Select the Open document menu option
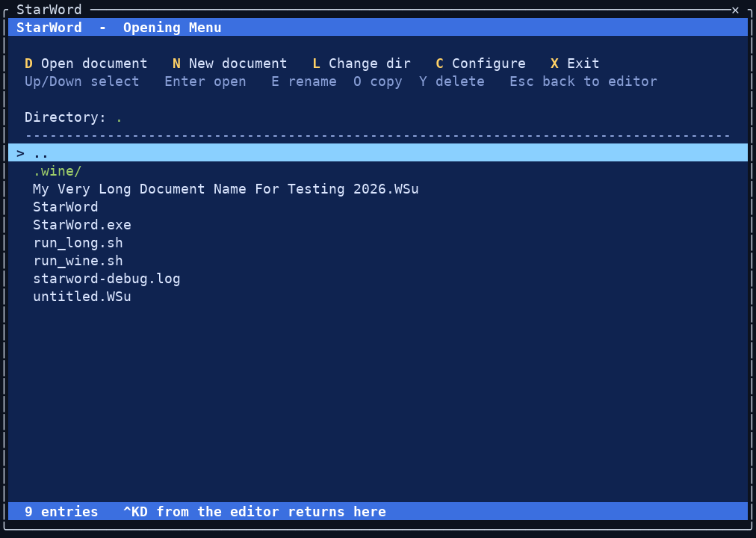The height and width of the screenshot is (538, 756). (x=86, y=64)
